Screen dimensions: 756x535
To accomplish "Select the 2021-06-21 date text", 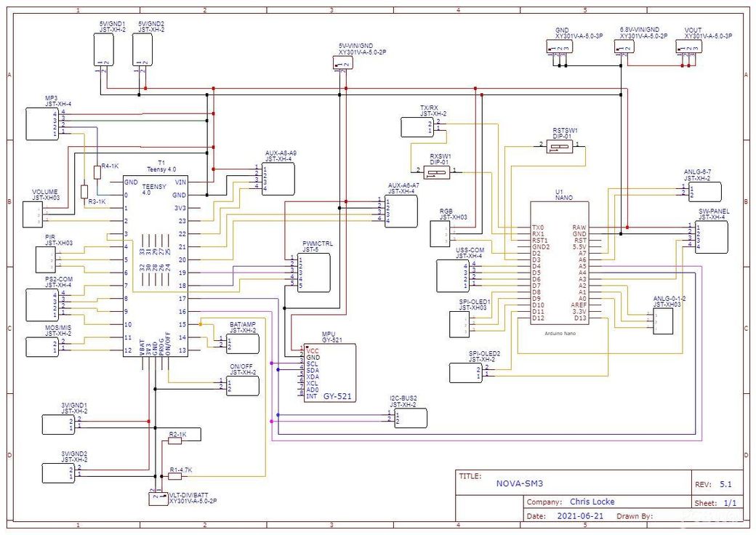I will click(x=580, y=515).
